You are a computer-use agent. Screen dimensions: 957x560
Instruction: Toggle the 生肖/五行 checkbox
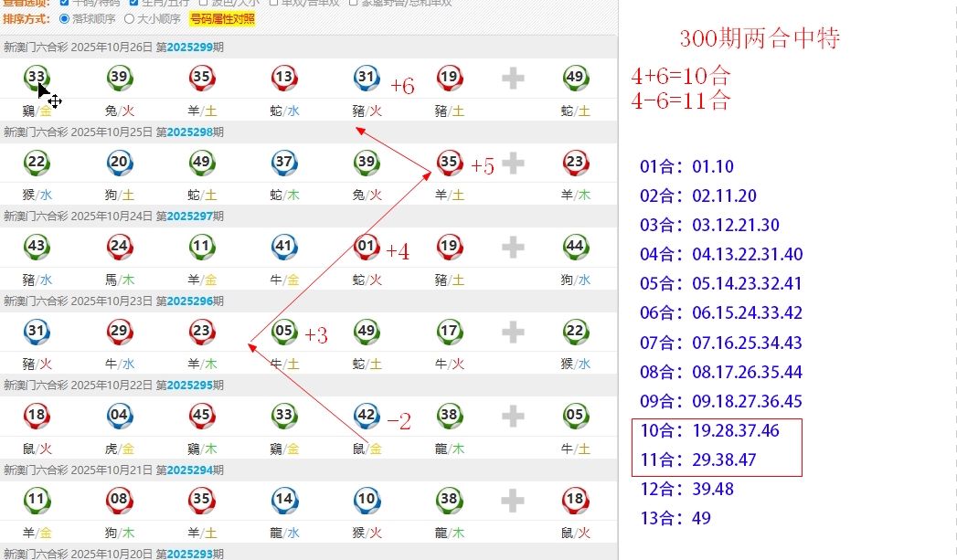(134, 3)
